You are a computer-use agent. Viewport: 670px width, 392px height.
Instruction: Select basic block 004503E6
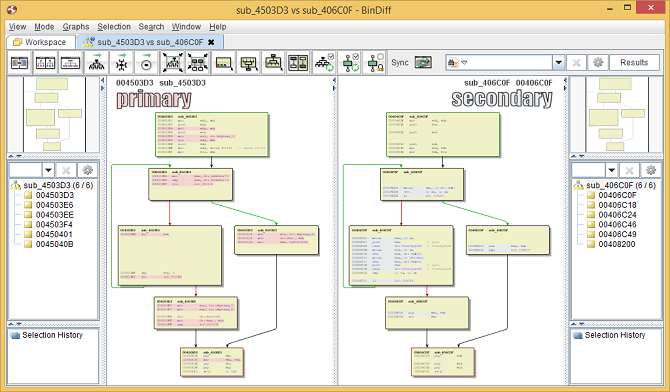click(x=55, y=205)
